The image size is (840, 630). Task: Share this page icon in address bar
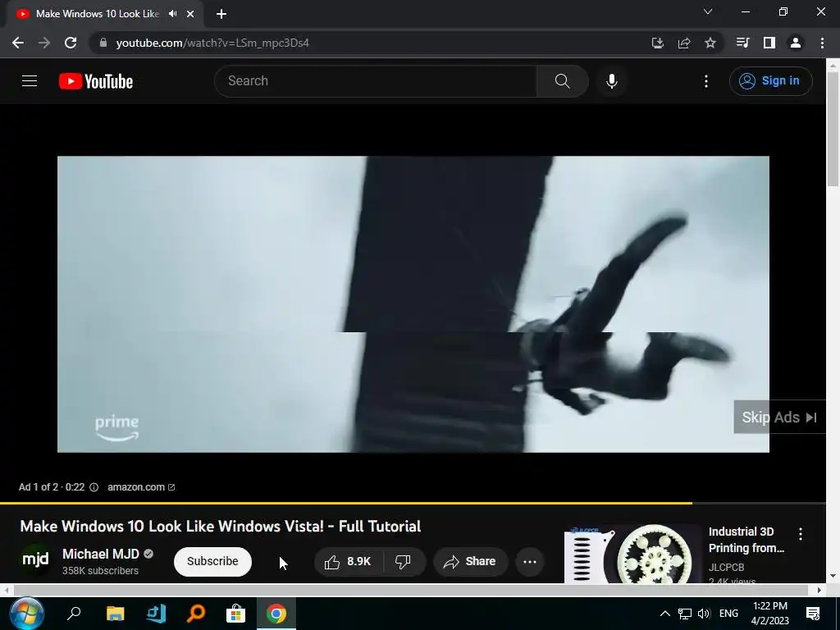tap(684, 43)
